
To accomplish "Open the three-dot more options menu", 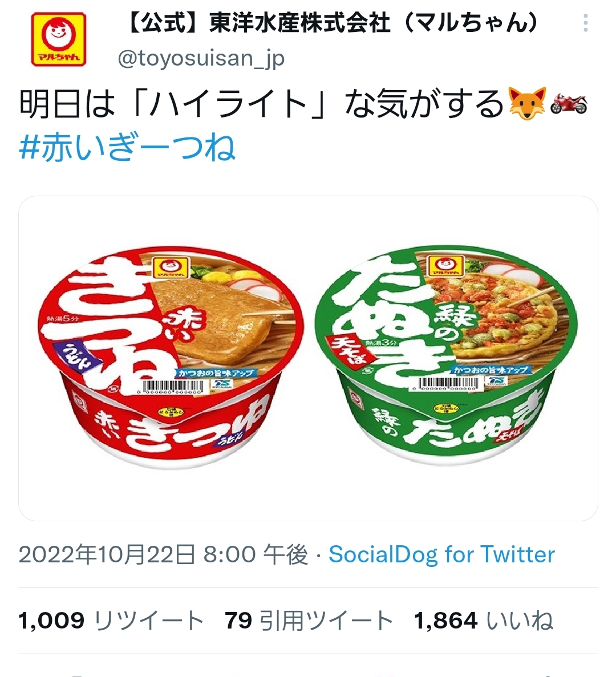I will point(585,23).
